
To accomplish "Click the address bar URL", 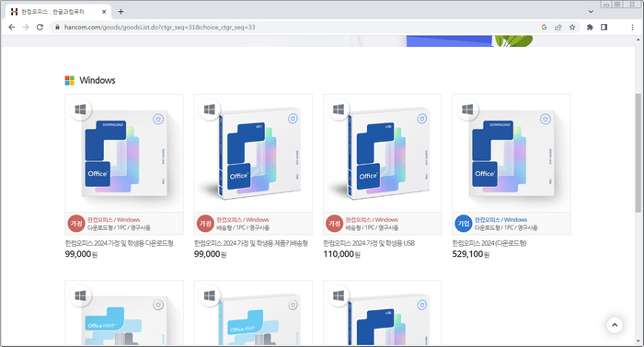I will (x=160, y=27).
